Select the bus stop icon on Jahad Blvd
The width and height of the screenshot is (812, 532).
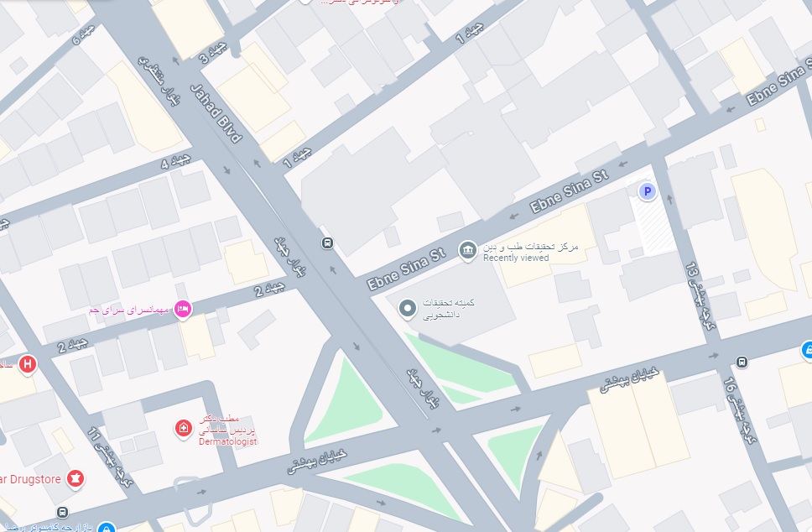coord(327,243)
